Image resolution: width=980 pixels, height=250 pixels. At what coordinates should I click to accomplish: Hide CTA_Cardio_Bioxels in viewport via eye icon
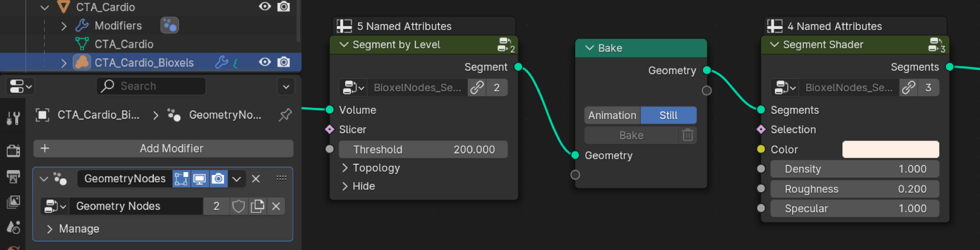coord(265,62)
